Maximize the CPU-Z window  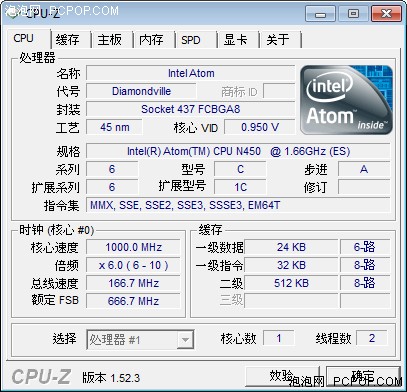353,14
